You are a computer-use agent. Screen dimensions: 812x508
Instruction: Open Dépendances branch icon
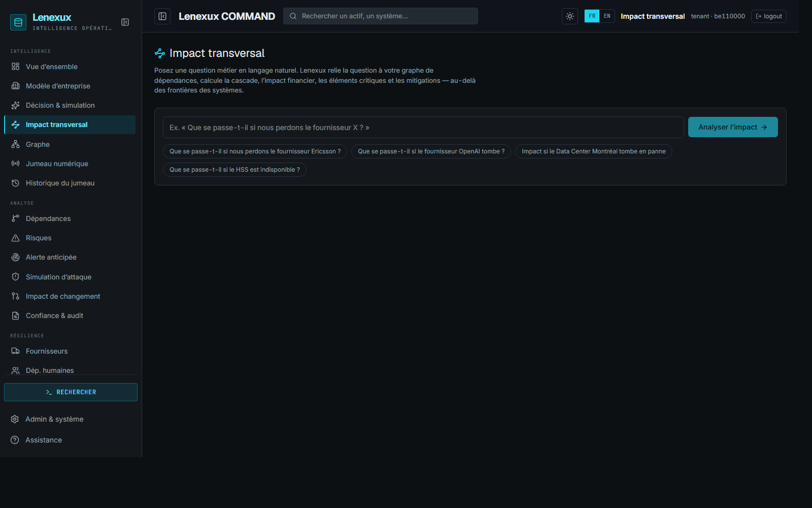[x=16, y=218]
